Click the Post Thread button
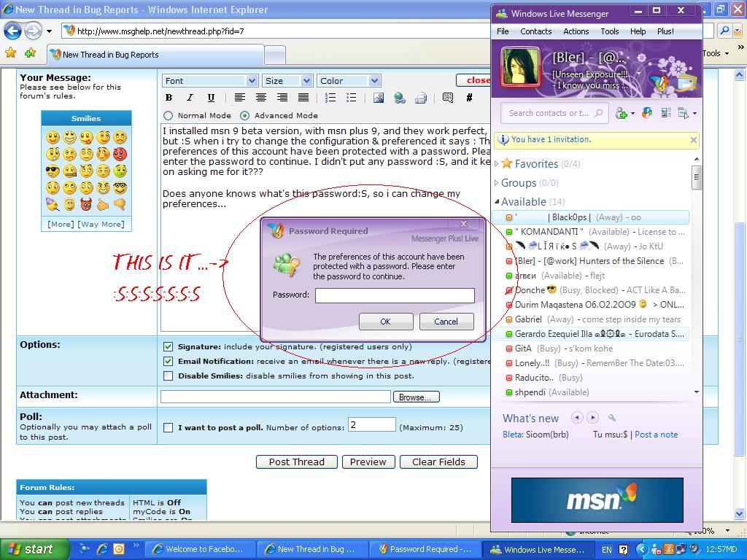 (x=296, y=462)
